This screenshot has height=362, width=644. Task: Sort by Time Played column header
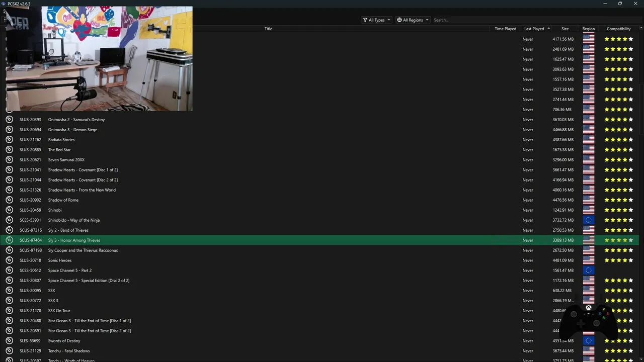(505, 29)
